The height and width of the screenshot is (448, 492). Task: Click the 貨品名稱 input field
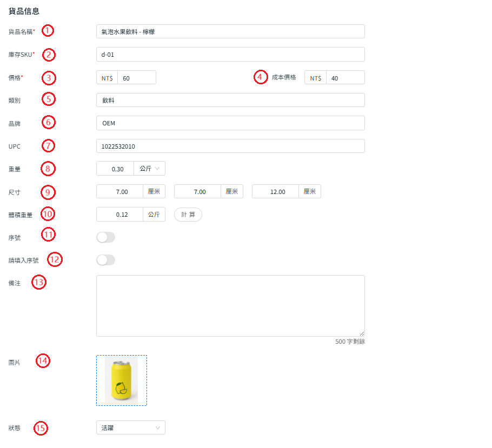coord(230,31)
